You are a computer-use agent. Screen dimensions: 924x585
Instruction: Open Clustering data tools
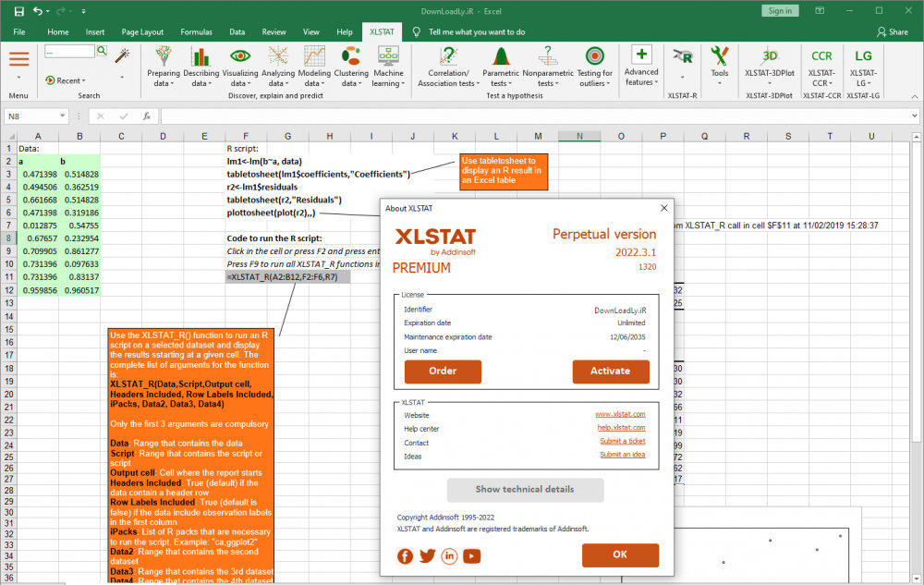[x=351, y=66]
